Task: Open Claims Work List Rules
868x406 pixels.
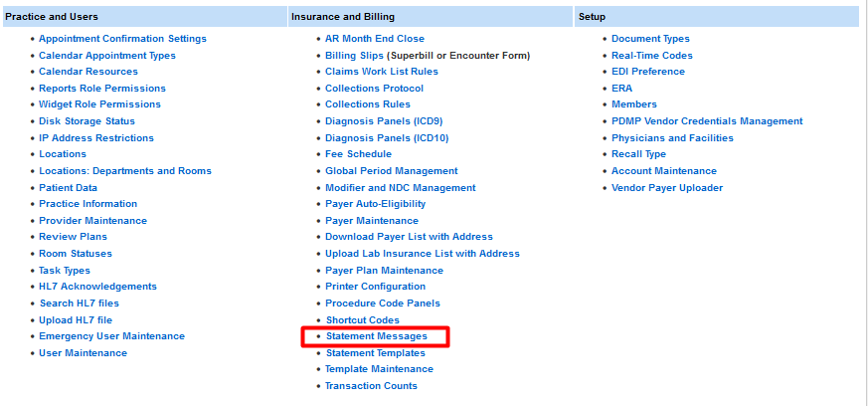Action: tap(382, 72)
